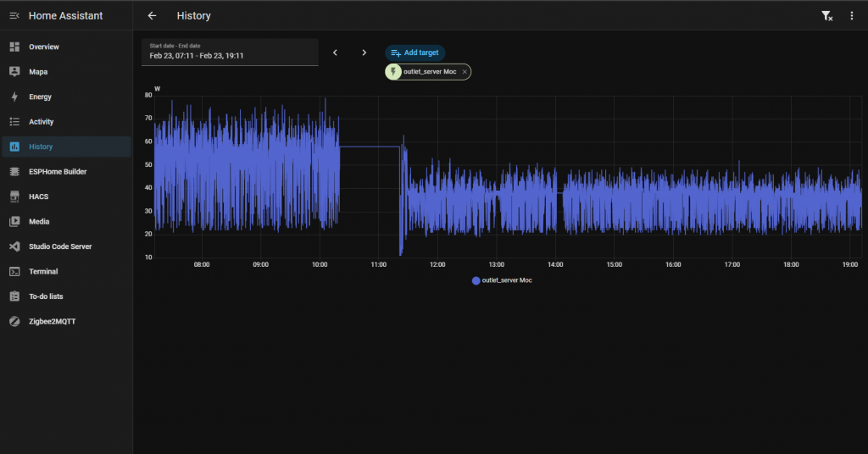Viewport: 868px width, 454px height.
Task: Toggle outlet_server Moc series in chart legend
Action: 502,280
